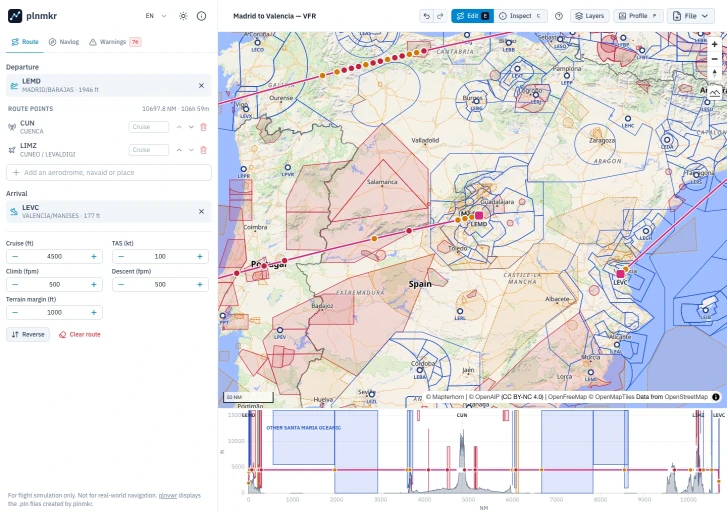Image resolution: width=727 pixels, height=512 pixels.
Task: Decrease Climb rate with minus
Action: [x=15, y=284]
